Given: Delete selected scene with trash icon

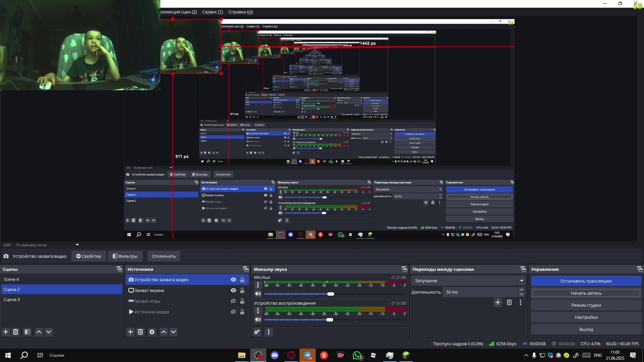Looking at the screenshot, I should 15,332.
